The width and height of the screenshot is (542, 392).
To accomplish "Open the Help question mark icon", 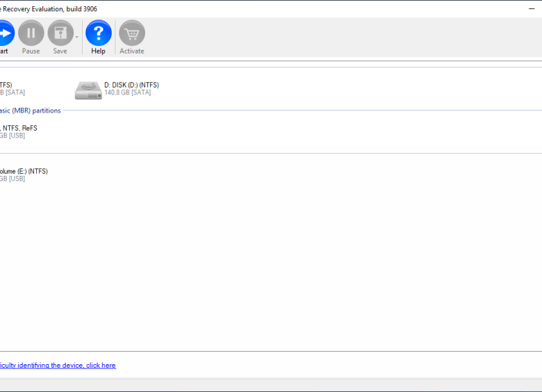I will pos(98,33).
